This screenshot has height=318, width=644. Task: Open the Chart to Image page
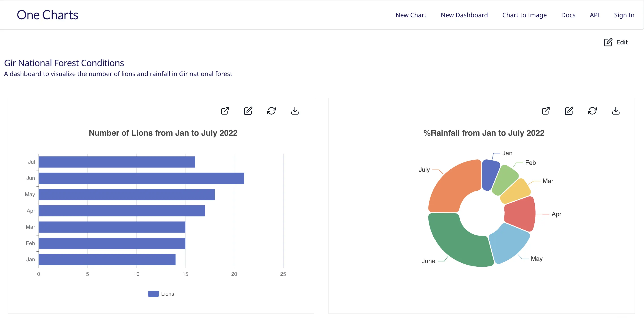[x=524, y=15]
